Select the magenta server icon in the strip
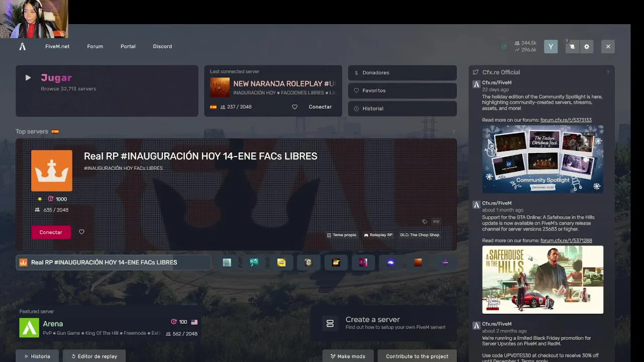 coord(363,262)
